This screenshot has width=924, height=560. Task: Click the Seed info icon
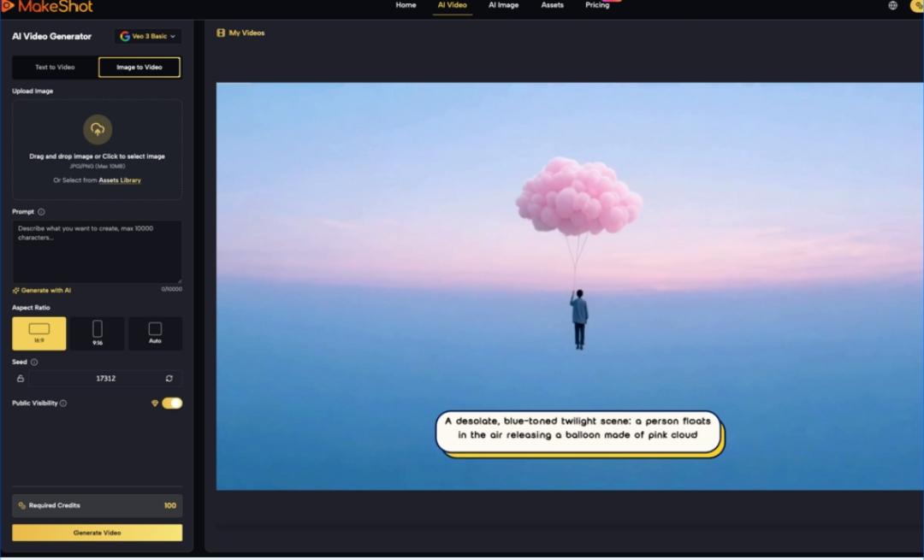pos(34,363)
